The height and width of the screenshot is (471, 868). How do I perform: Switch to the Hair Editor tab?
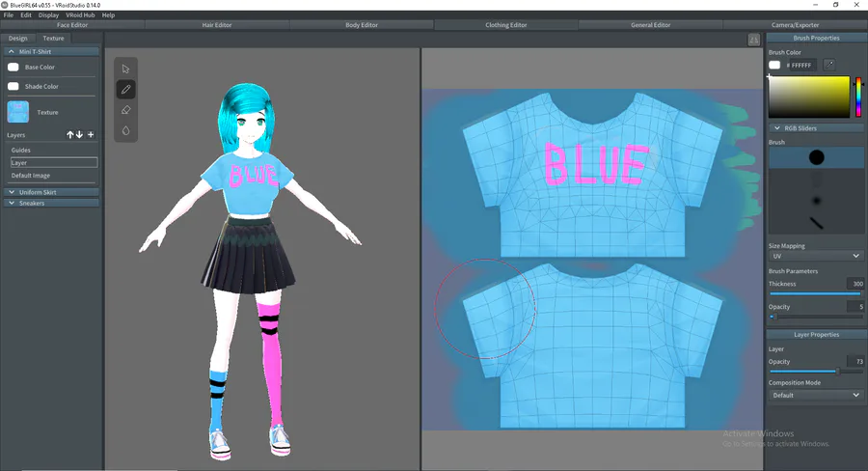pyautogui.click(x=216, y=25)
